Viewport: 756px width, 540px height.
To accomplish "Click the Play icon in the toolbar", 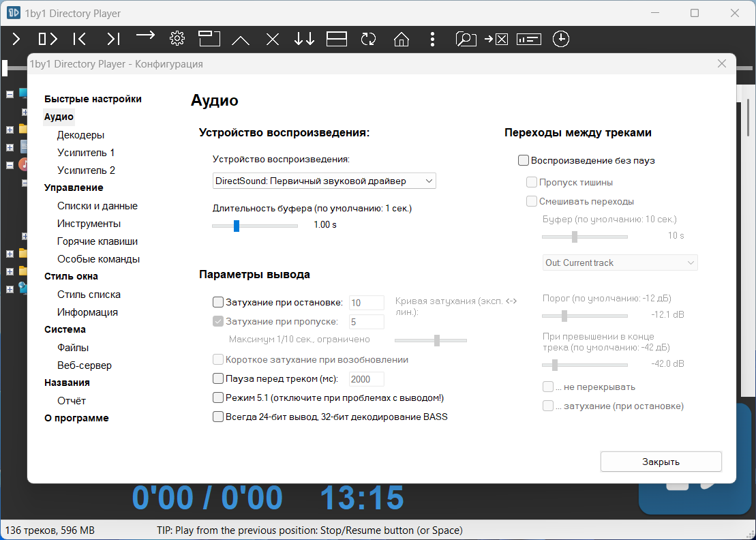I will pyautogui.click(x=16, y=39).
